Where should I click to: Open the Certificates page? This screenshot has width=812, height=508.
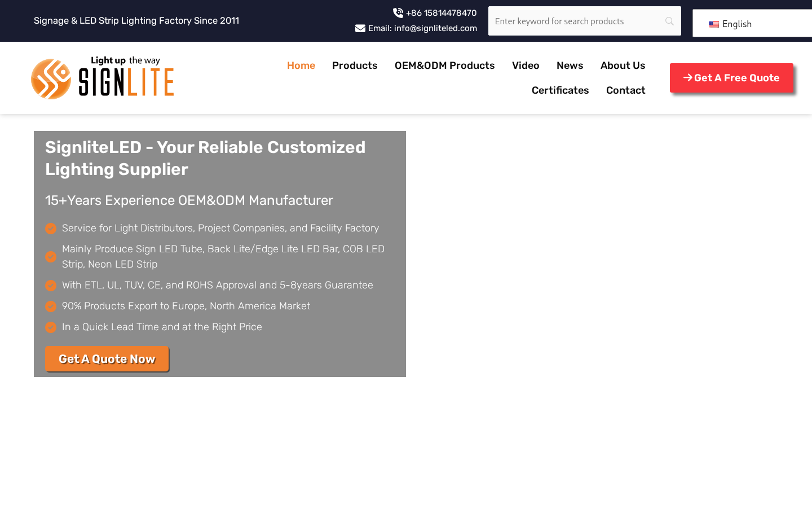pyautogui.click(x=560, y=90)
